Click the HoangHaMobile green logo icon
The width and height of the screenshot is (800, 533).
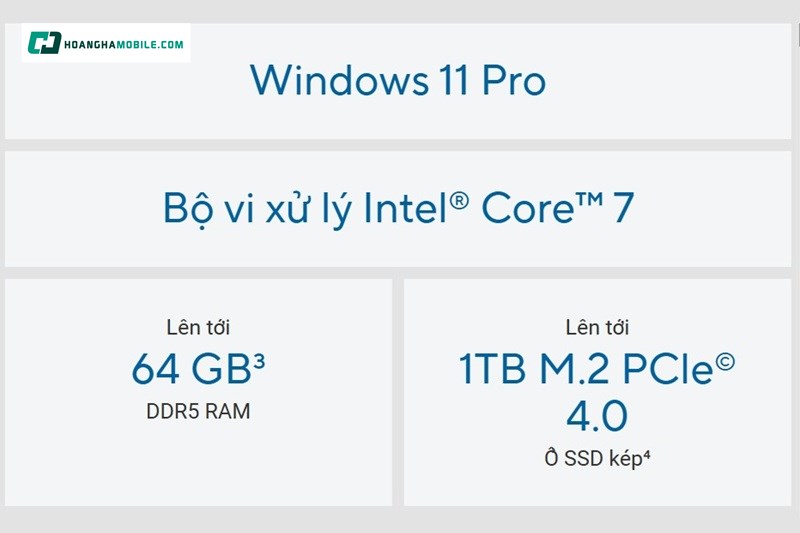tap(44, 43)
